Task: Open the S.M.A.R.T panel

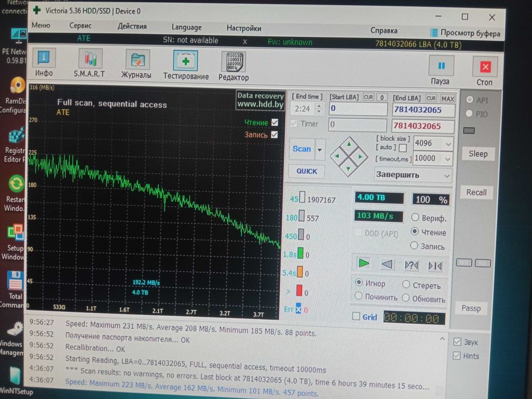Action: (x=89, y=63)
